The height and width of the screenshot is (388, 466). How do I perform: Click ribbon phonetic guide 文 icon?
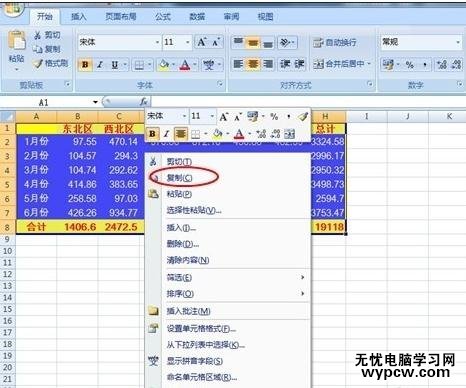(209, 65)
